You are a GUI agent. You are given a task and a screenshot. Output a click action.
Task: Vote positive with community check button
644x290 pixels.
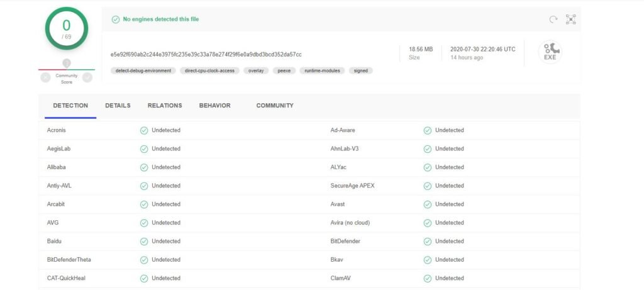pos(87,77)
